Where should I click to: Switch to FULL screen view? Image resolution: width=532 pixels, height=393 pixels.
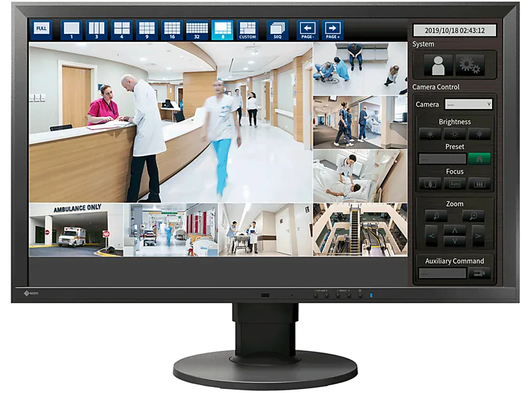pyautogui.click(x=41, y=29)
